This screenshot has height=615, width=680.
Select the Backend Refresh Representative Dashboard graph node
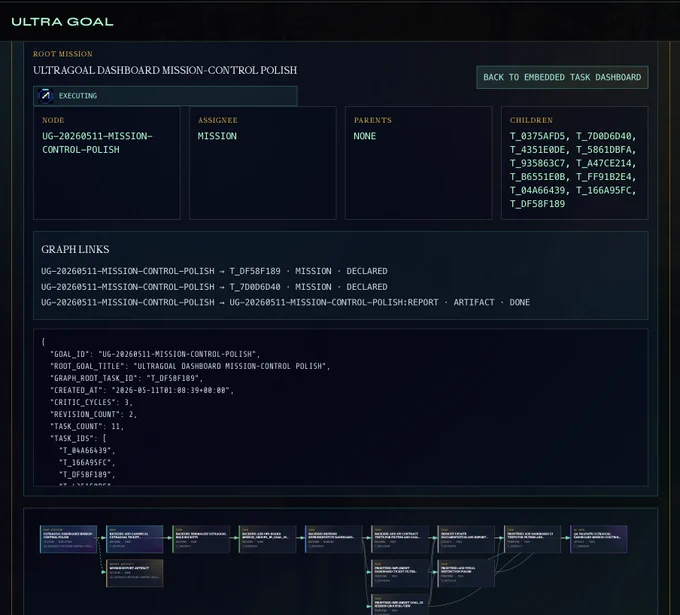[x=333, y=539]
